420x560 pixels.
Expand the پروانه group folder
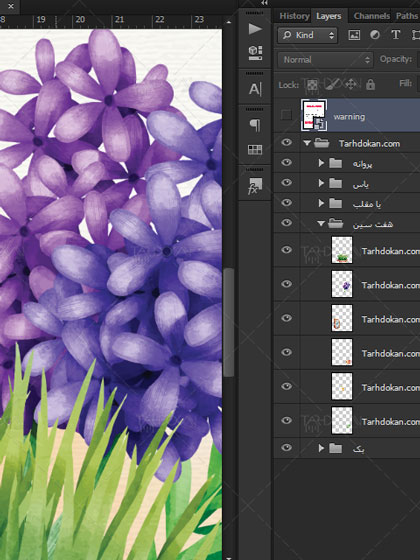coord(321,163)
